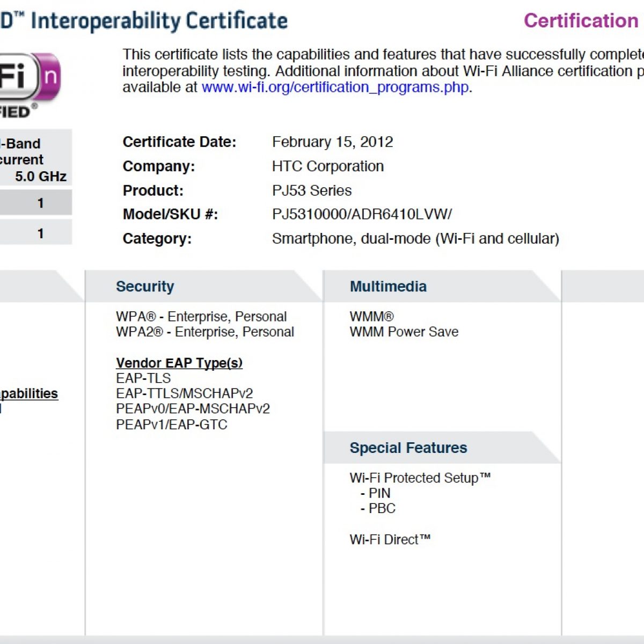Click the Multimedia section header
This screenshot has height=644, width=644.
point(388,287)
